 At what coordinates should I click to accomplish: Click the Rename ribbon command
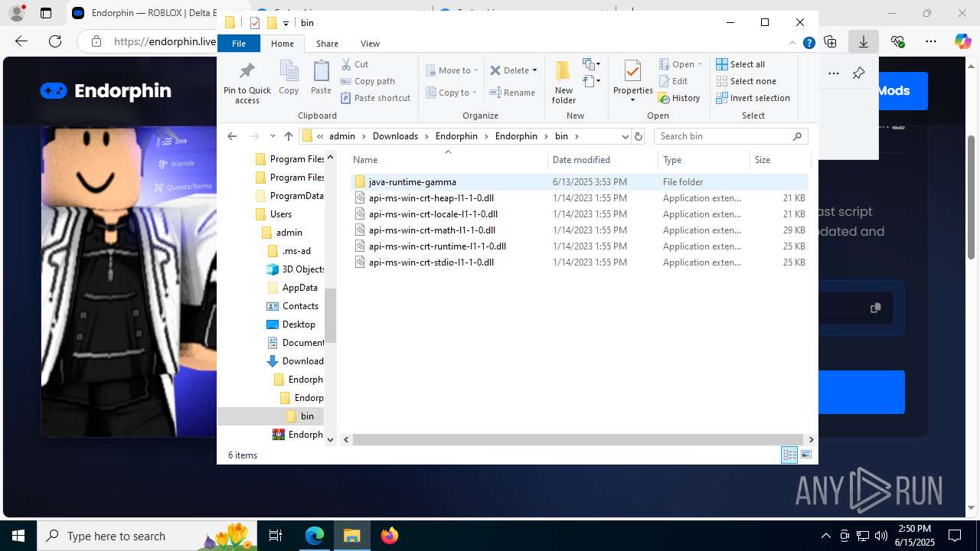point(512,93)
